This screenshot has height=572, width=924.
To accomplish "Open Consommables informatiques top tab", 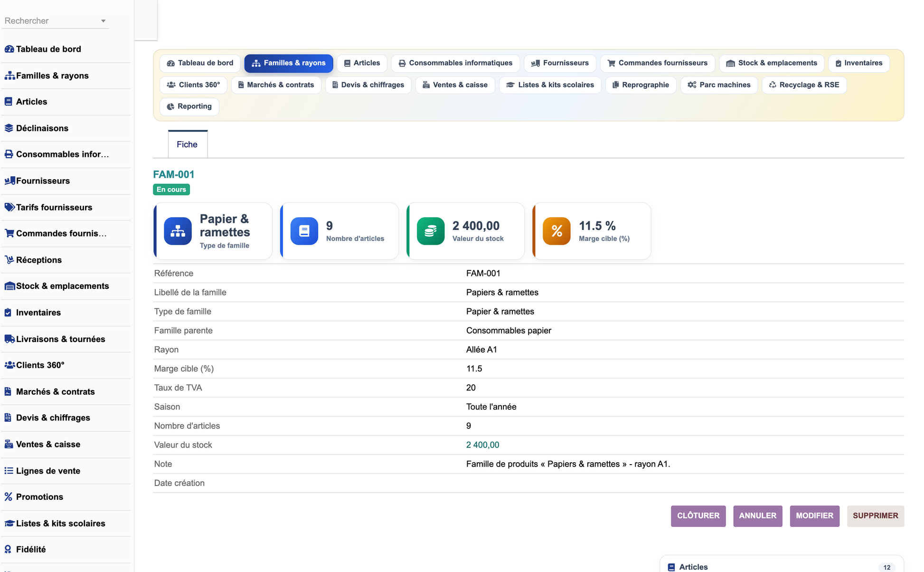I will point(455,63).
